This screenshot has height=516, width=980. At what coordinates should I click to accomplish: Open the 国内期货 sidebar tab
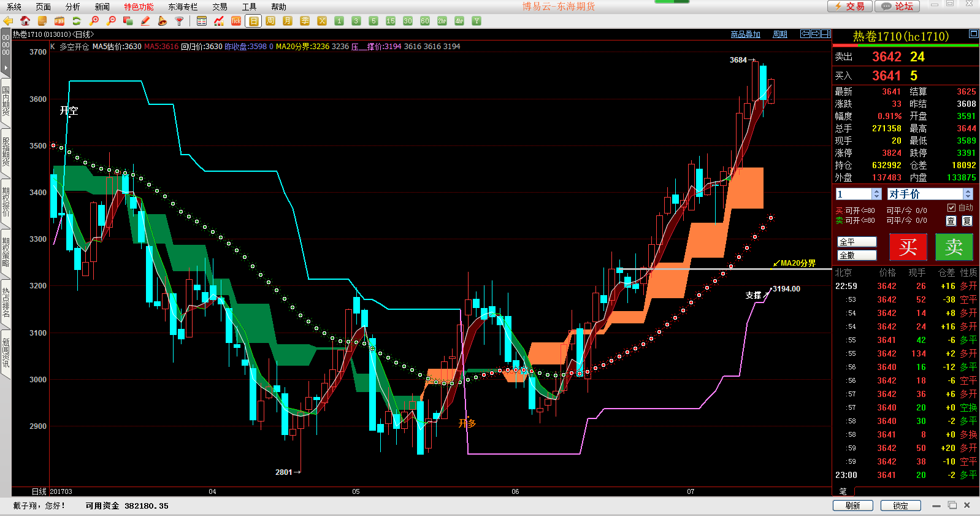tap(6, 101)
